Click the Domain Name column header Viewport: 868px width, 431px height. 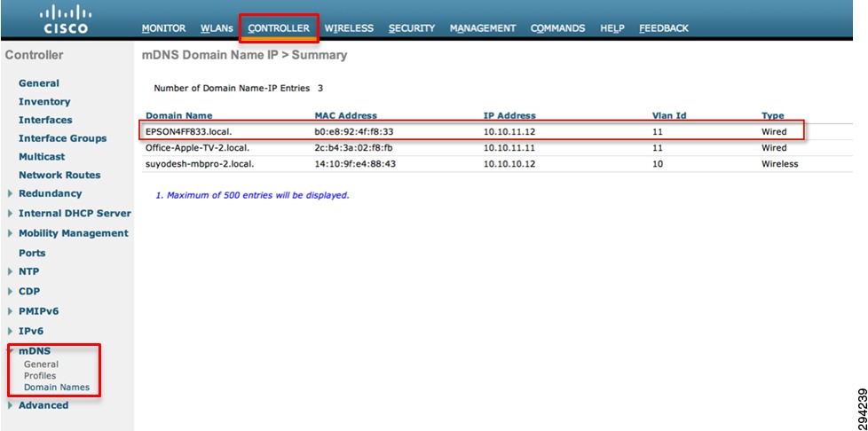(x=178, y=115)
